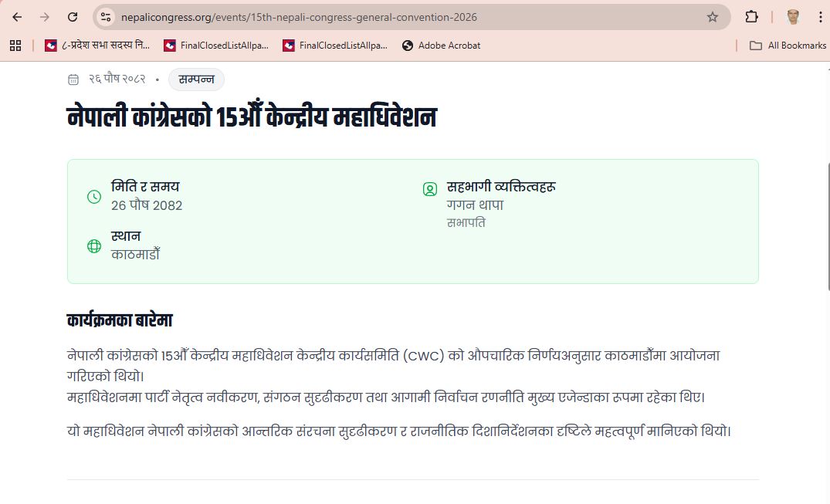Click the सम्पन्न status badge

(x=195, y=79)
